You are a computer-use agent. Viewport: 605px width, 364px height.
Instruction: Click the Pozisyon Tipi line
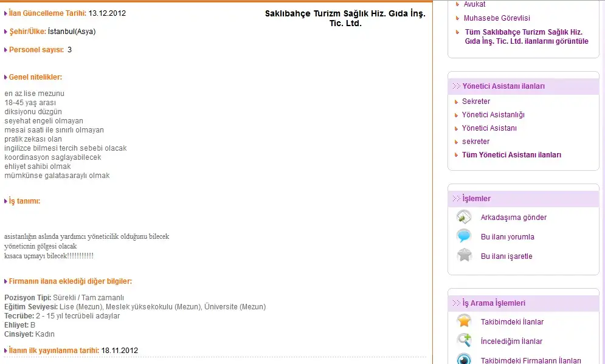pyautogui.click(x=64, y=298)
